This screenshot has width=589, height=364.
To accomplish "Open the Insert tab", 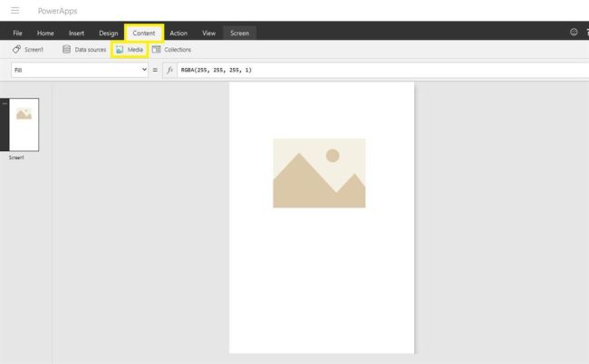I will click(x=76, y=33).
